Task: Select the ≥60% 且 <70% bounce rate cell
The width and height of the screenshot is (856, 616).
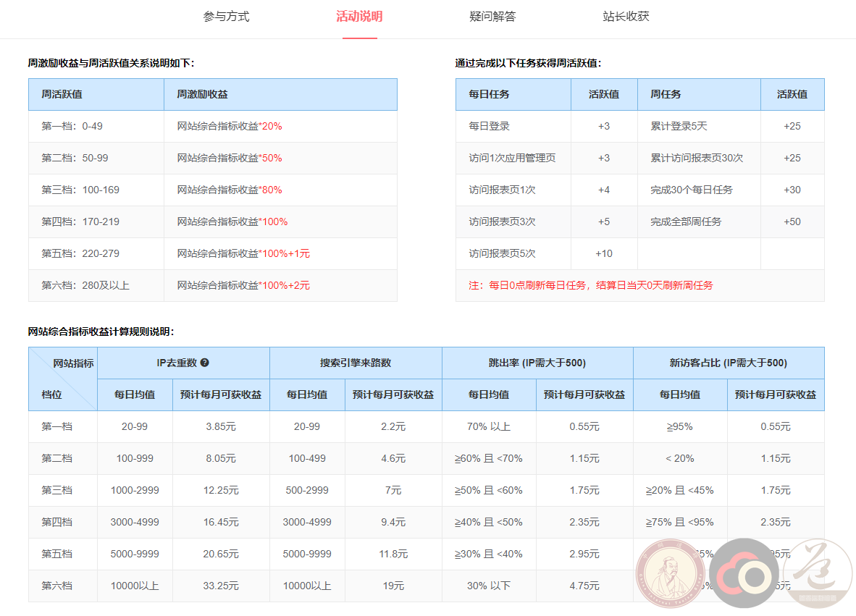Action: 489,458
